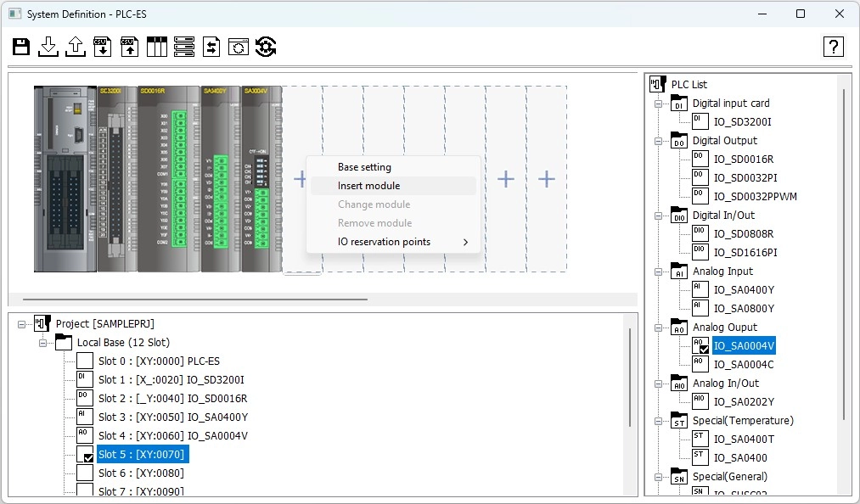The width and height of the screenshot is (860, 504).
Task: Click the greyed Remove module entry
Action: 393,222
